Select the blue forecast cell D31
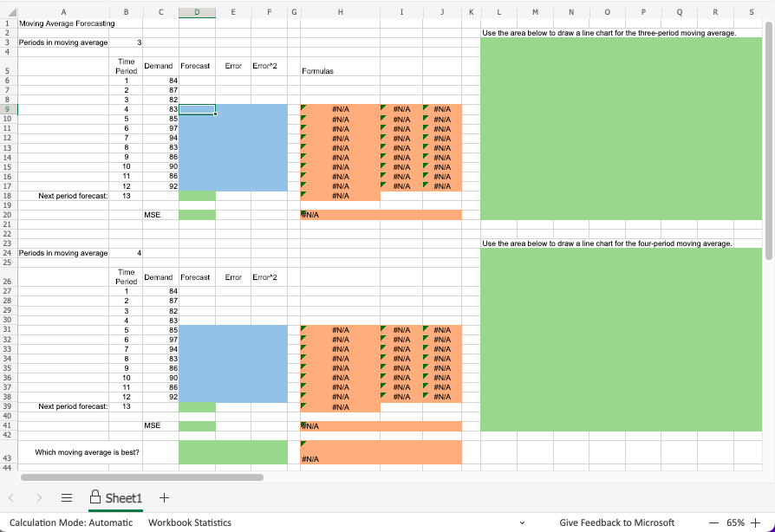Screen dimensions: 775x532 click(197, 330)
